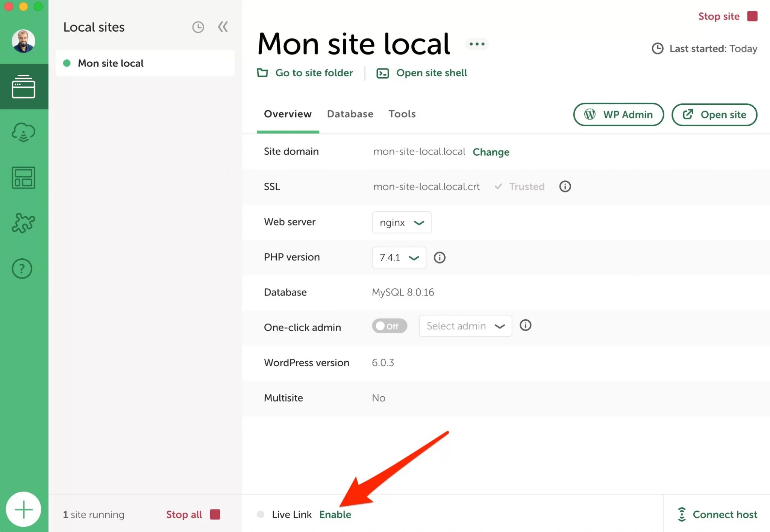Click WP Admin button
This screenshot has width=770, height=532.
pyautogui.click(x=618, y=115)
